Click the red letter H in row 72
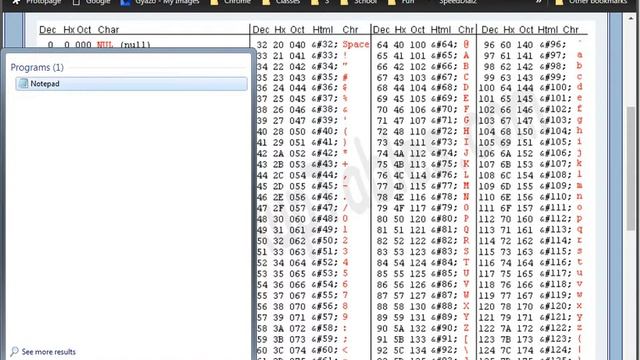Image resolution: width=640 pixels, height=360 pixels. tap(466, 131)
